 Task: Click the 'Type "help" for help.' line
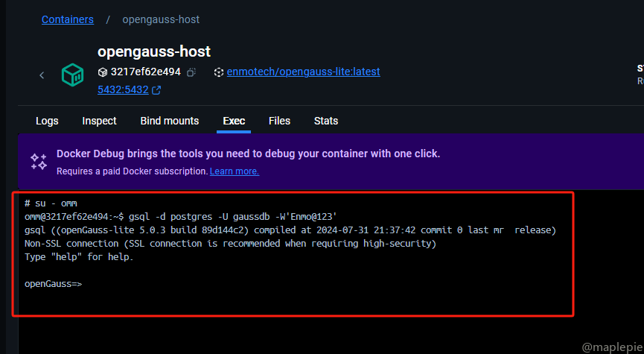point(79,257)
